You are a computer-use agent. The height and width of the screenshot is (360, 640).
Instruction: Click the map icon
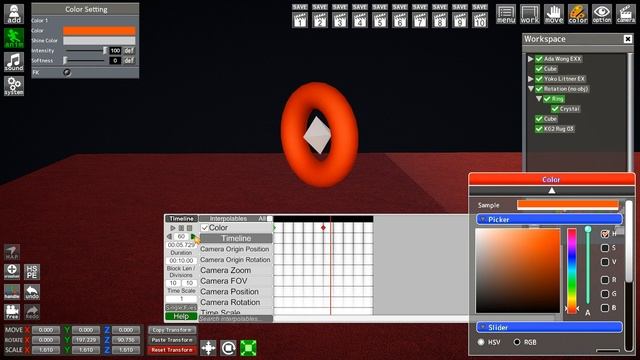click(x=12, y=252)
